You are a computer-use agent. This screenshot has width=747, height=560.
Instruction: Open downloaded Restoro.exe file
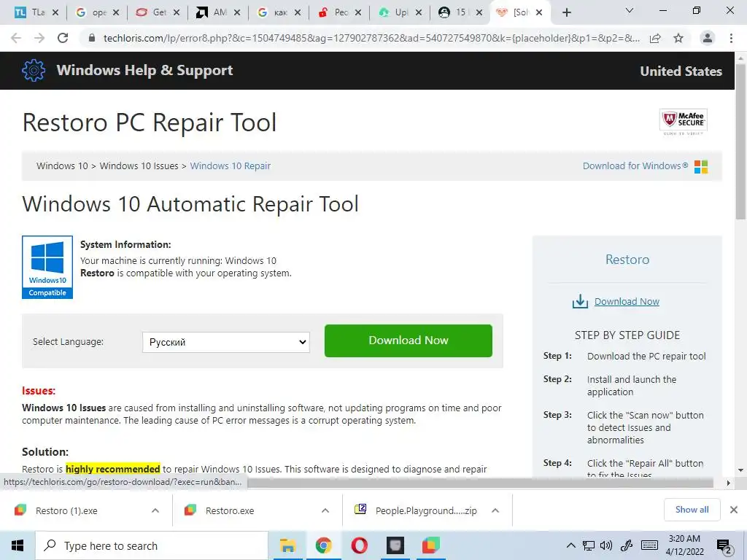click(230, 510)
